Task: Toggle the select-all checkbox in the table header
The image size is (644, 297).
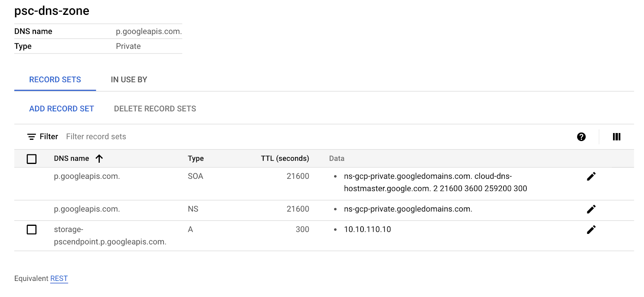Action: click(32, 159)
